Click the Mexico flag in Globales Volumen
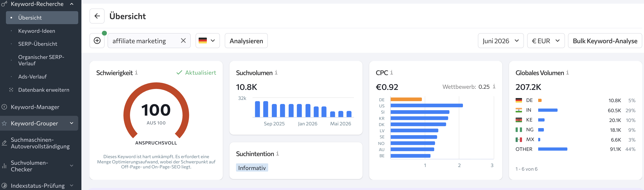Image resolution: width=644 pixels, height=190 pixels. click(519, 140)
